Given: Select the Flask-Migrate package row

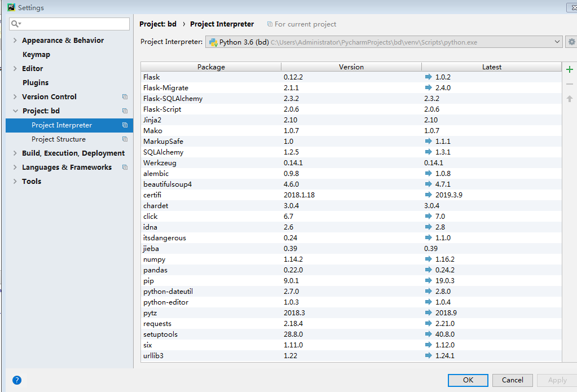Looking at the screenshot, I should [351, 87].
